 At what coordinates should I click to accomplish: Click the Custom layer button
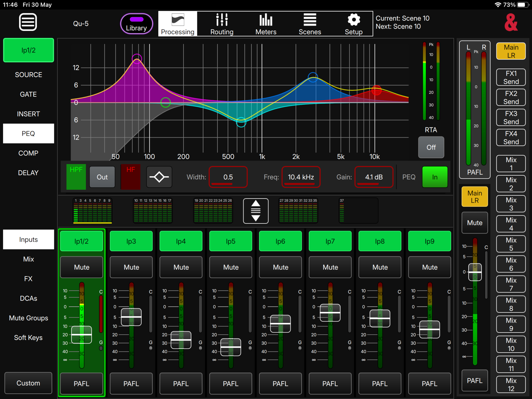tap(28, 383)
